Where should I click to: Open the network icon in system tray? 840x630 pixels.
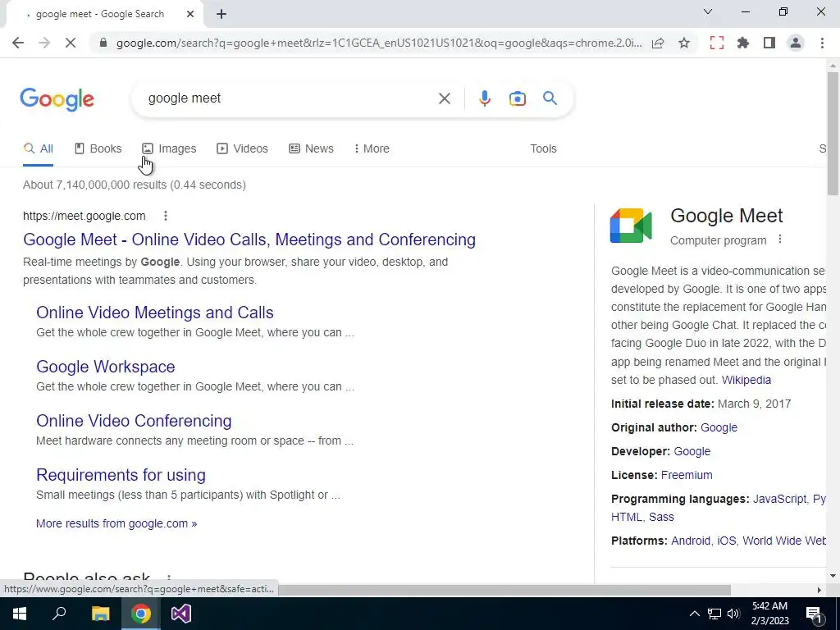pos(714,614)
